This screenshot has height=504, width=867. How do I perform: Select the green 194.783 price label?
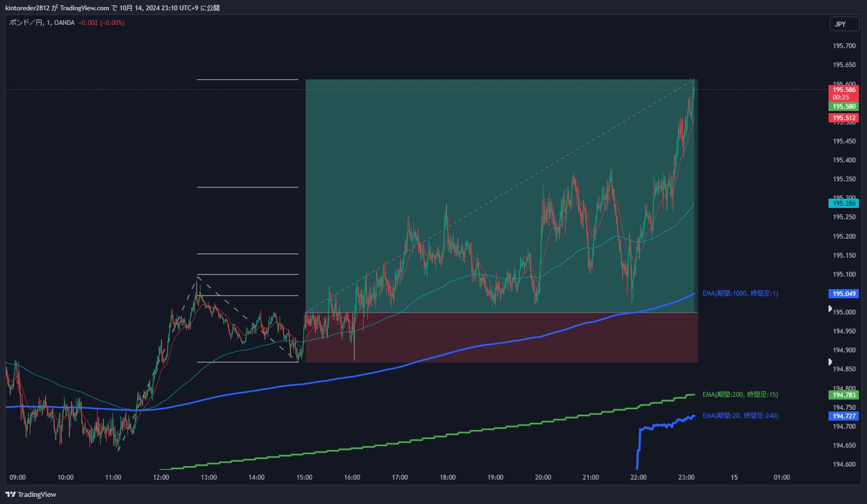843,395
